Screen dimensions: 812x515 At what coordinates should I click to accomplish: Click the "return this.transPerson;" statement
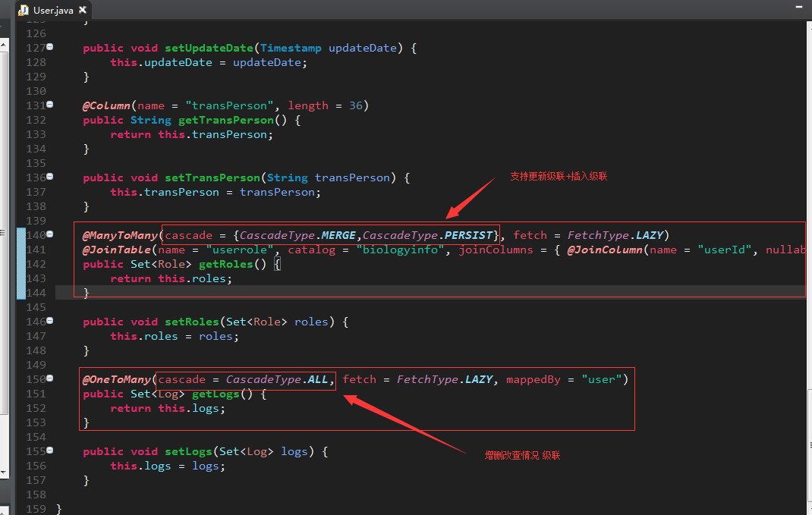pos(191,134)
